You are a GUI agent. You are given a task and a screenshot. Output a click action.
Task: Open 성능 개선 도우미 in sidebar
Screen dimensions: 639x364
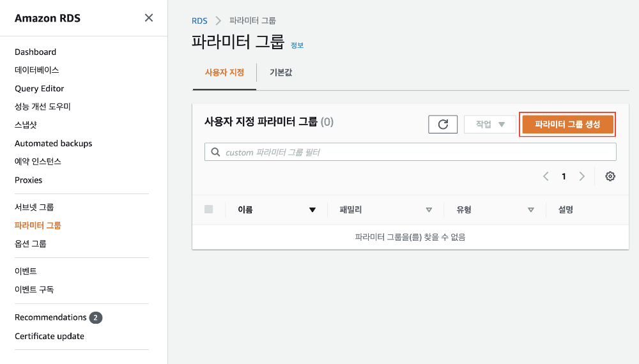click(42, 107)
